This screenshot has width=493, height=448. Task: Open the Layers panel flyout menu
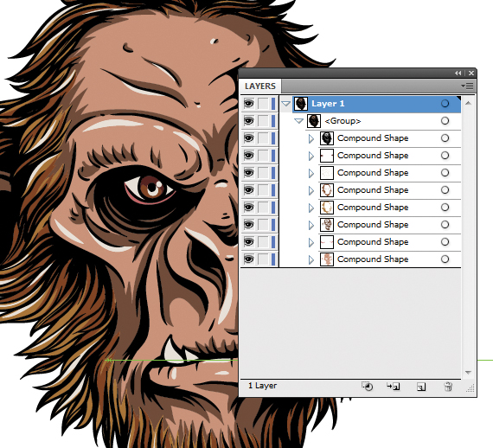coord(467,86)
